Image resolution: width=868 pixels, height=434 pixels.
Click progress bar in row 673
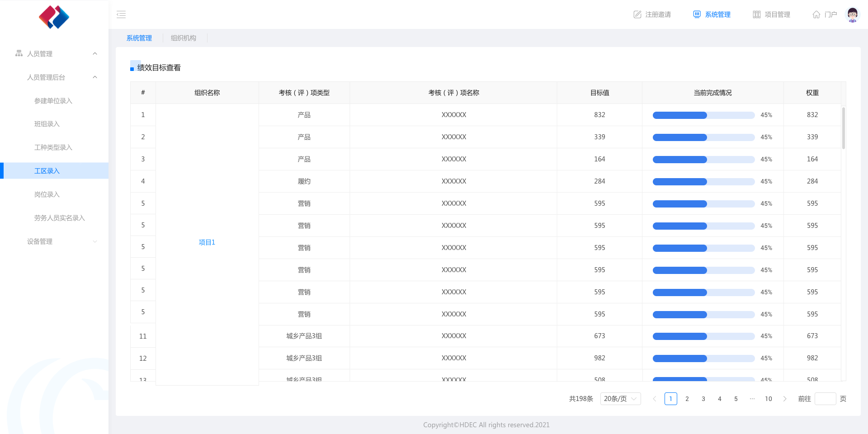[704, 336]
